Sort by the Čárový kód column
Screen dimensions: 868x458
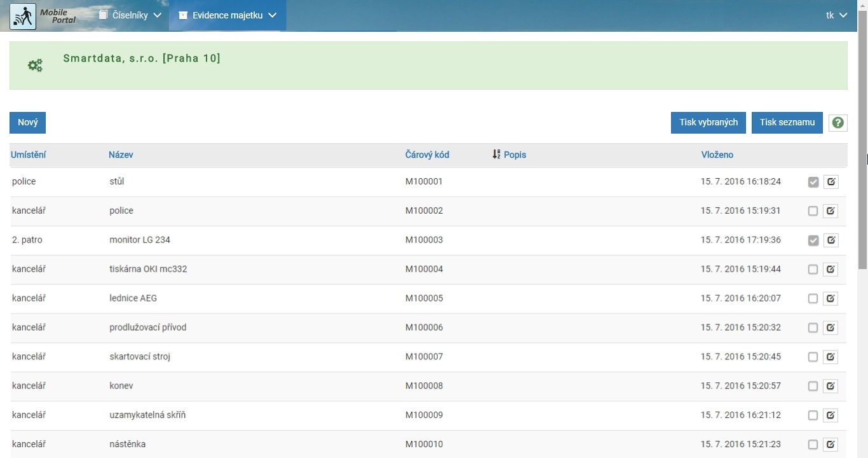coord(427,155)
